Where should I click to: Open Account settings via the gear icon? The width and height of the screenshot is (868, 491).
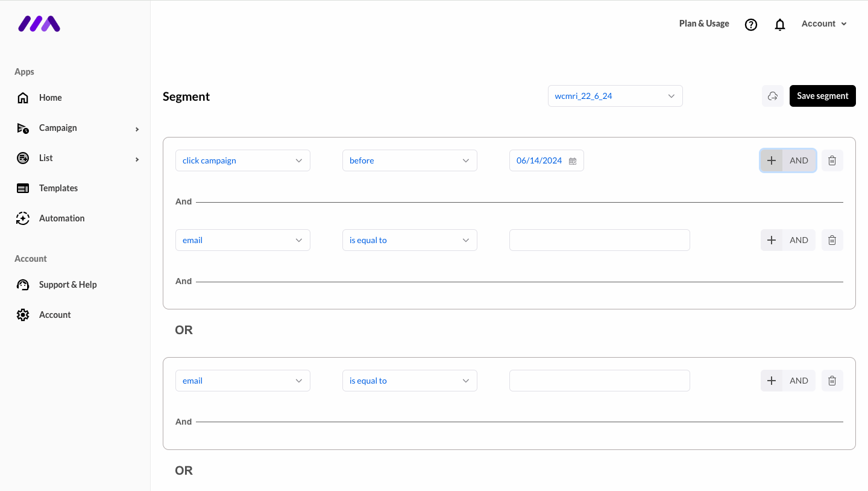[x=22, y=314]
